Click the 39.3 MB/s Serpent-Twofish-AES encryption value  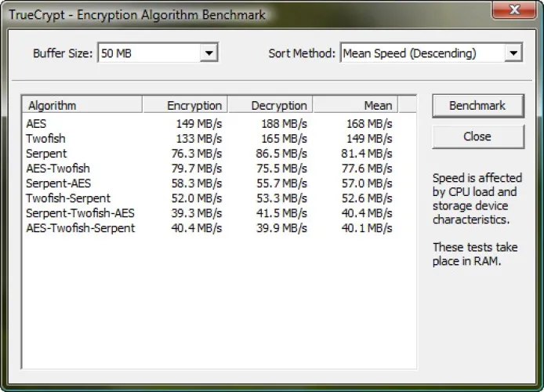(197, 213)
